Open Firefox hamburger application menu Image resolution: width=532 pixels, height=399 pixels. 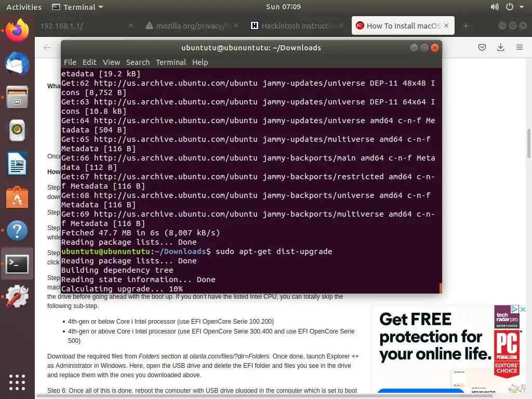[x=520, y=47]
